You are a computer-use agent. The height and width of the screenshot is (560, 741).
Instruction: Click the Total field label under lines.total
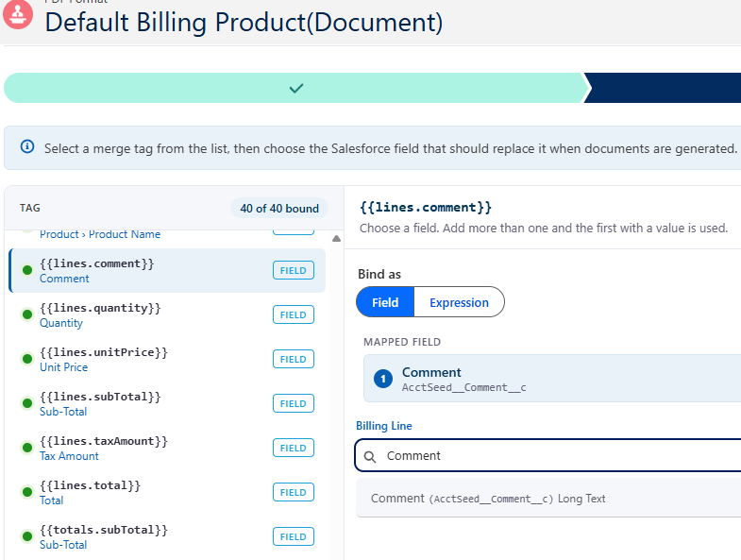pyautogui.click(x=51, y=501)
